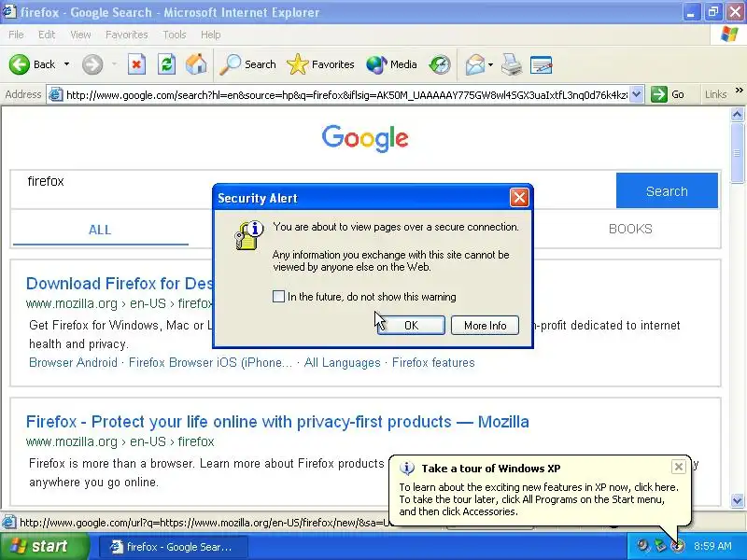Close the Windows XP tour balloon
Screen dimensions: 747x560
pos(679,467)
